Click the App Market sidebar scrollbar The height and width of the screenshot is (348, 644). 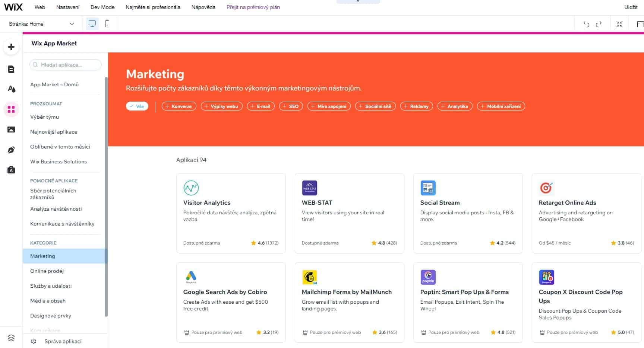(x=106, y=197)
